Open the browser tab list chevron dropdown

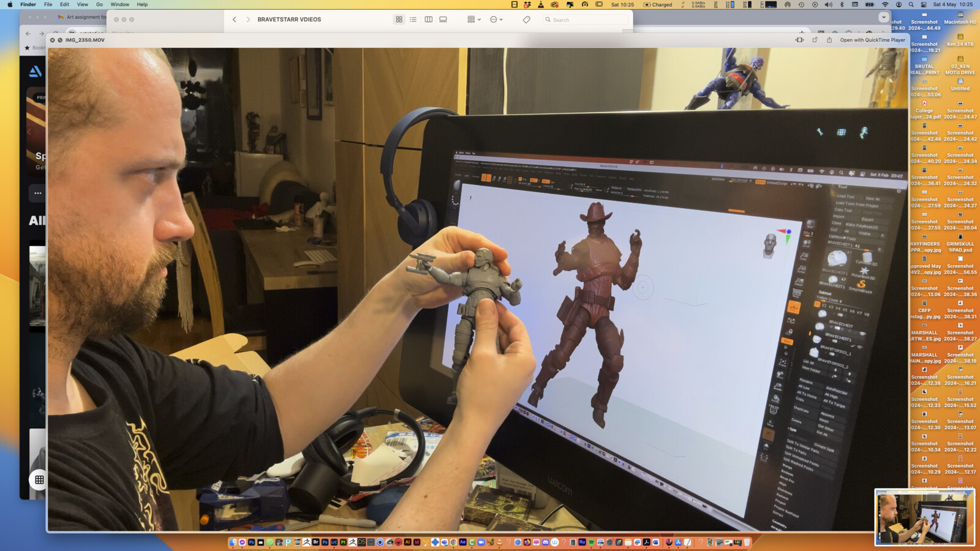(883, 17)
